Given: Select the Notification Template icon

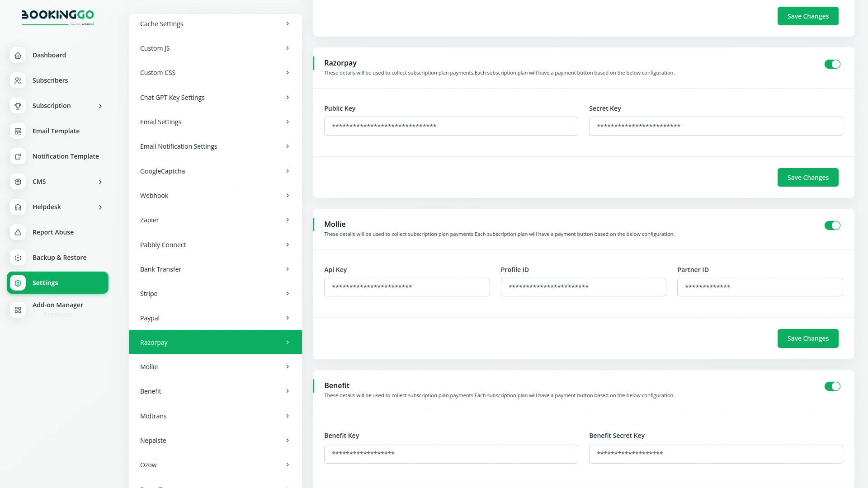Looking at the screenshot, I should [18, 156].
